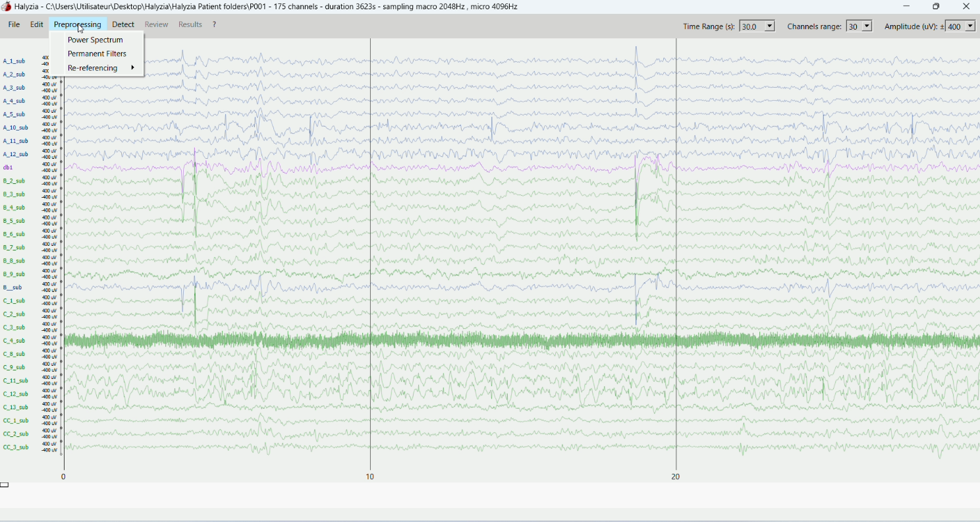Image resolution: width=980 pixels, height=522 pixels.
Task: Select channel label B_9_sub
Action: point(14,274)
